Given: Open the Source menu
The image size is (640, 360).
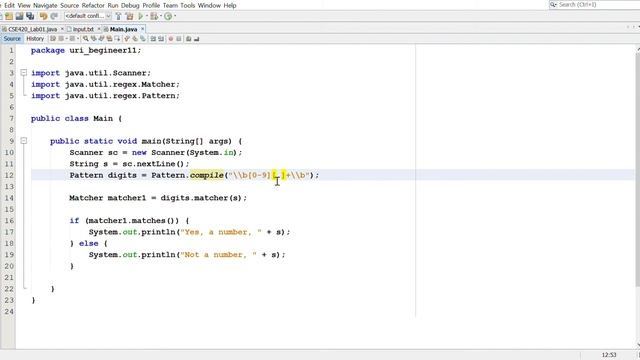Looking at the screenshot, I should click(69, 5).
